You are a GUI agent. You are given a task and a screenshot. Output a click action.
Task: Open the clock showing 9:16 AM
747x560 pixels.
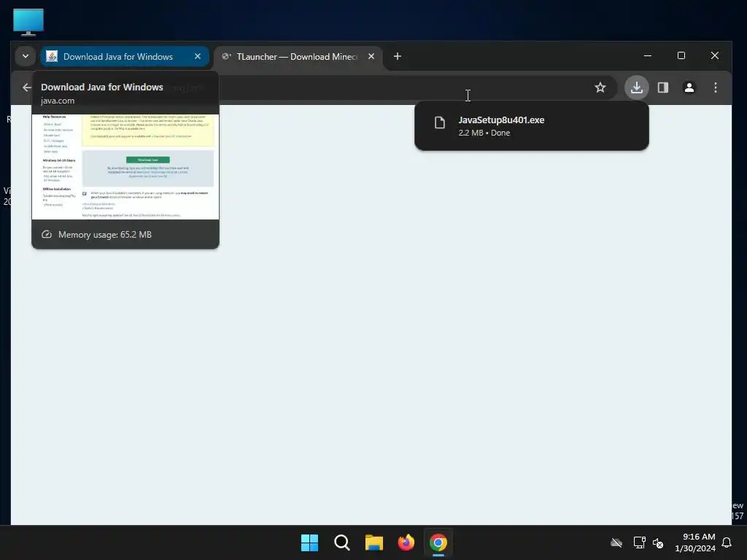tap(695, 542)
